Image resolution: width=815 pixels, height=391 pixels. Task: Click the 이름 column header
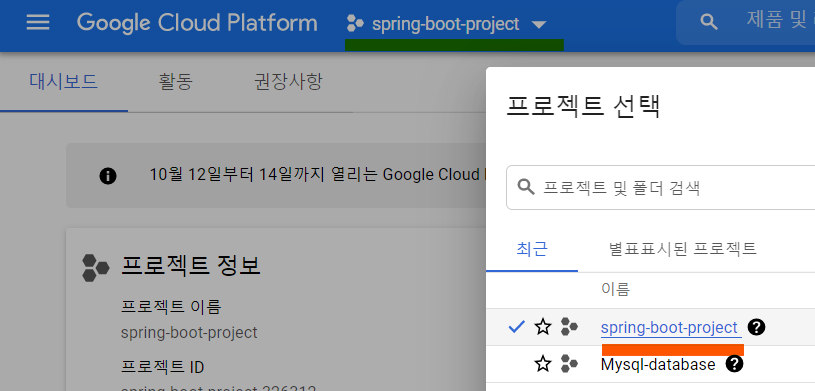[615, 289]
